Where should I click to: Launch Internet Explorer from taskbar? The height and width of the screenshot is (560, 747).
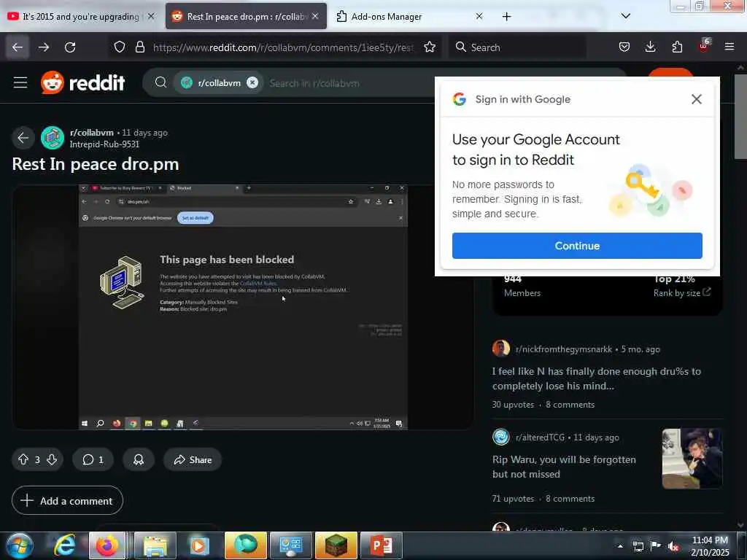(x=64, y=545)
